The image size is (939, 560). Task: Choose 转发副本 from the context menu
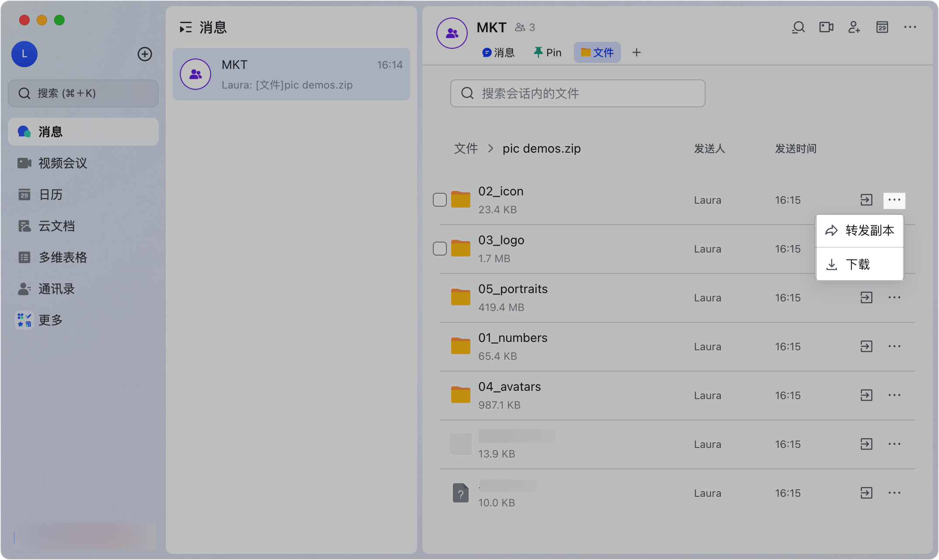pyautogui.click(x=860, y=230)
